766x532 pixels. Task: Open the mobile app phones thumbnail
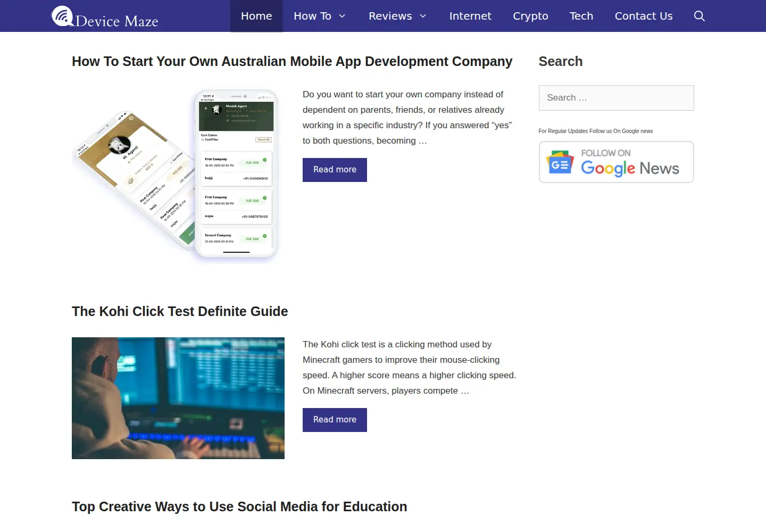(178, 176)
